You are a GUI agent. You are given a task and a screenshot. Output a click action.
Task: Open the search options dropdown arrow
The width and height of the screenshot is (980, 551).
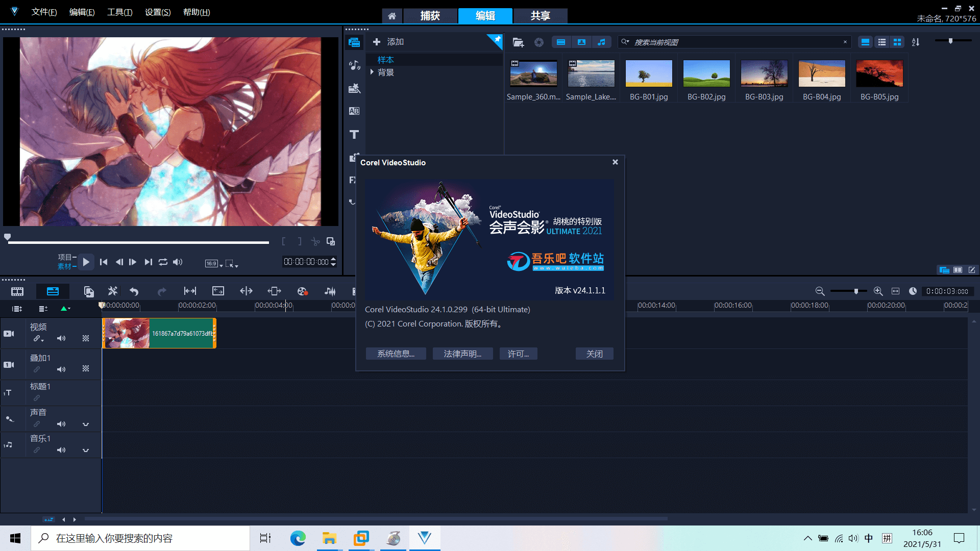pyautogui.click(x=625, y=42)
